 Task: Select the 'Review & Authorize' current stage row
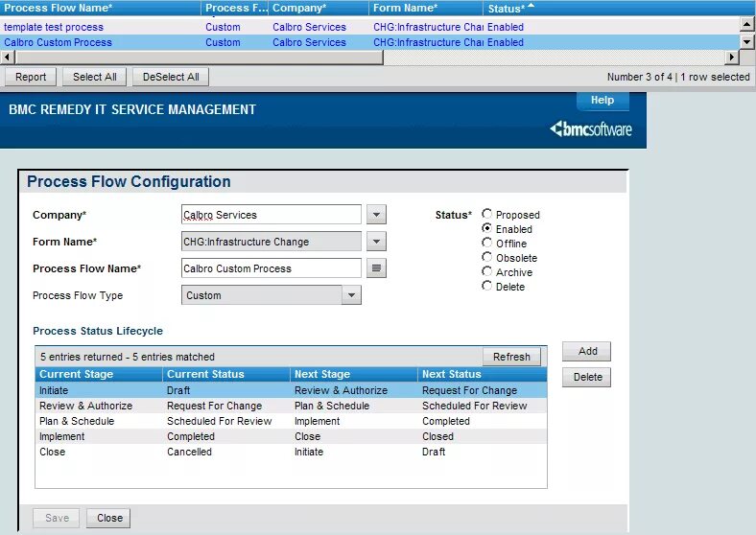point(291,406)
